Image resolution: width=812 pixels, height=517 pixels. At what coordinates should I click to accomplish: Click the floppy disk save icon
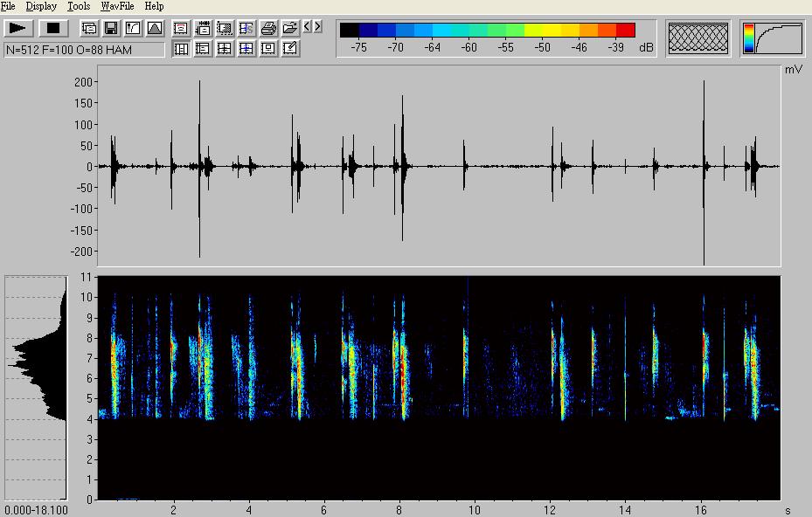click(x=111, y=28)
